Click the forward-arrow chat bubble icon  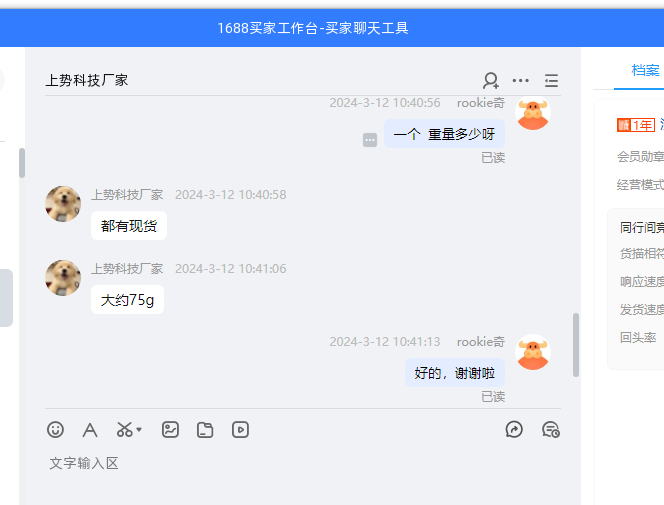(x=514, y=430)
